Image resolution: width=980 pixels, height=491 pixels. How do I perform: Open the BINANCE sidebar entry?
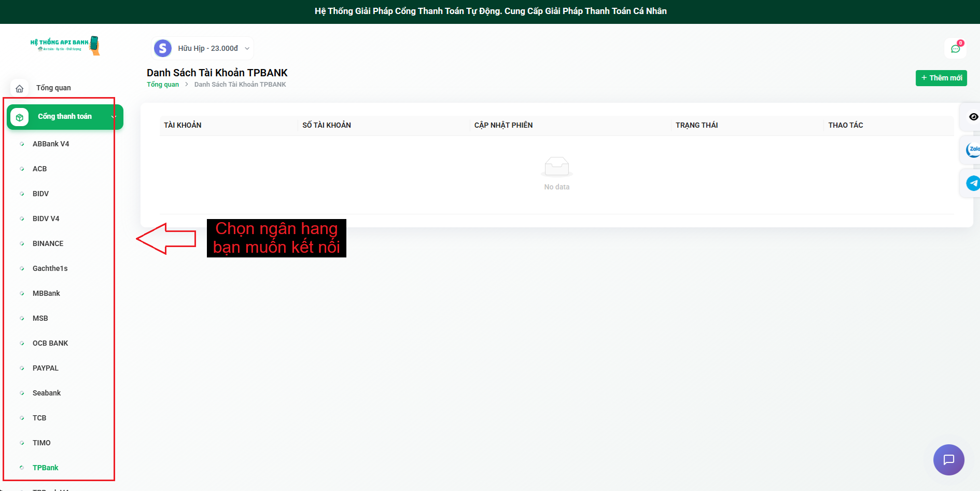pos(48,243)
